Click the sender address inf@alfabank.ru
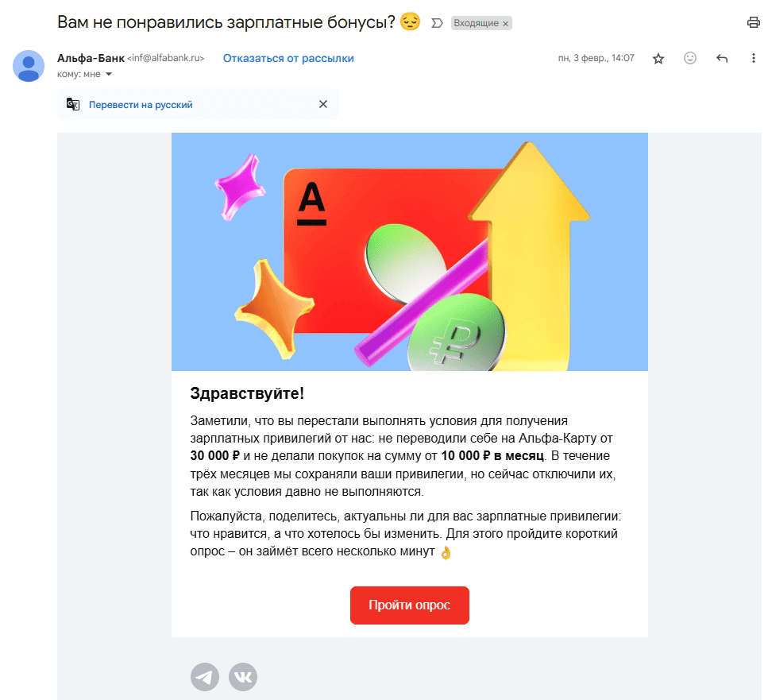The height and width of the screenshot is (700, 768). click(x=165, y=58)
